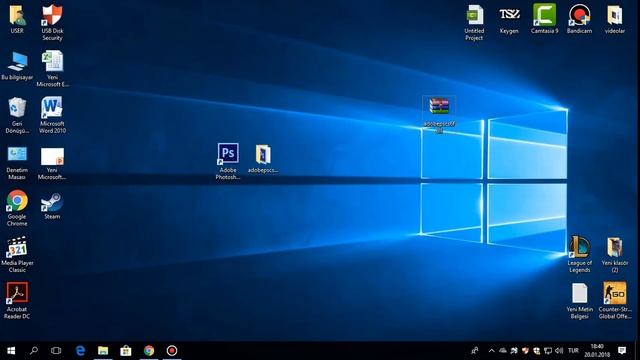Screen dimensions: 640x360
Task: Select Counter-Strike Global Offensive shortcut
Action: click(x=615, y=301)
